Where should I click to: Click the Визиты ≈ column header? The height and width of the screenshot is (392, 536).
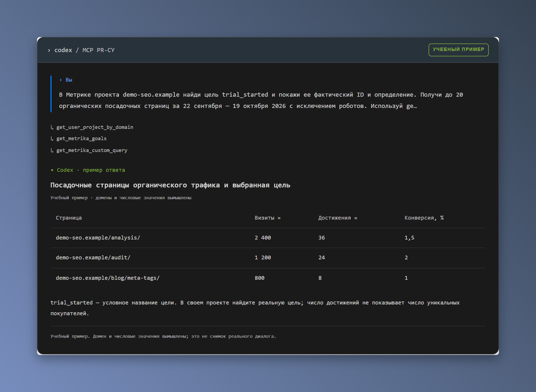(x=268, y=218)
